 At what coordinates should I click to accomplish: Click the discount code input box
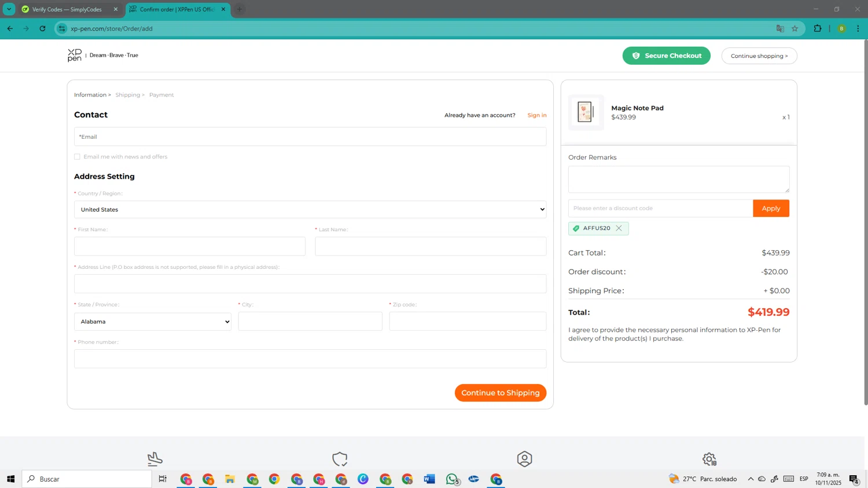pos(660,208)
